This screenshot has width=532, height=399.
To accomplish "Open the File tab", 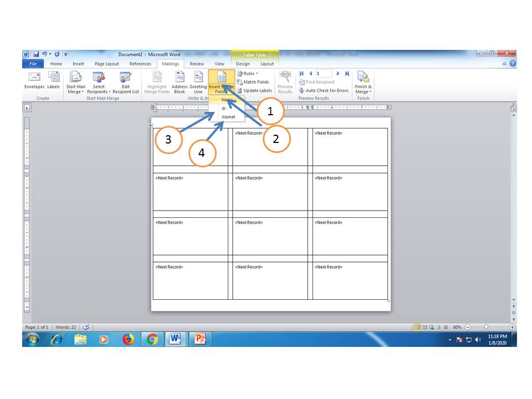I will (x=33, y=64).
